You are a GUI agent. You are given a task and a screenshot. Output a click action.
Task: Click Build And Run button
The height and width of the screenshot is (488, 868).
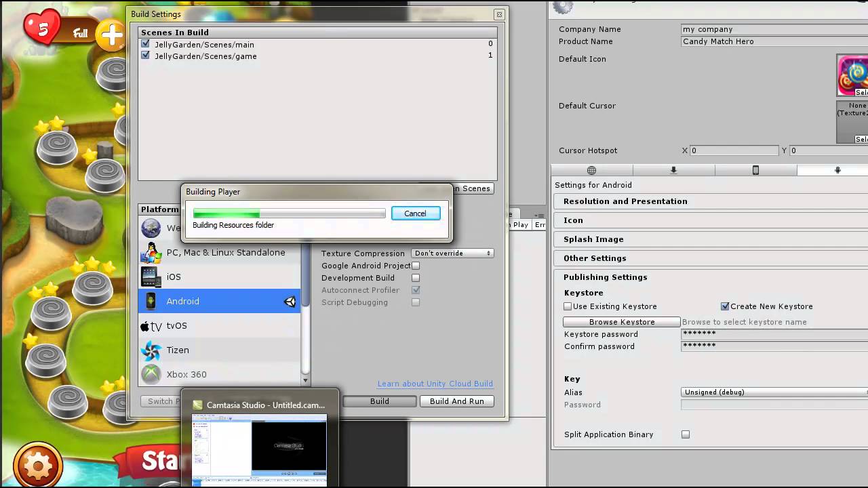click(x=457, y=401)
